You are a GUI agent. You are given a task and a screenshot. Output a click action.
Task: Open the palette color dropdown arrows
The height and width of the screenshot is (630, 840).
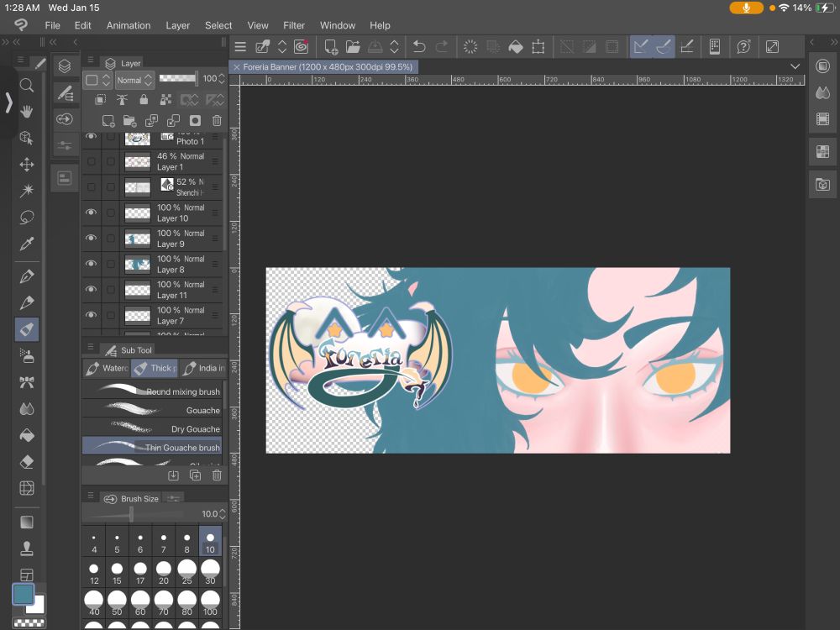[106, 80]
